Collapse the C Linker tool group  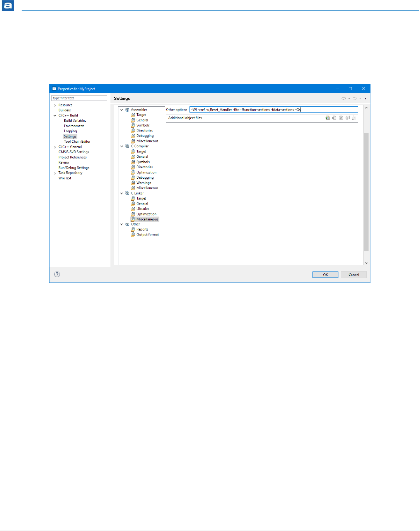(121, 193)
